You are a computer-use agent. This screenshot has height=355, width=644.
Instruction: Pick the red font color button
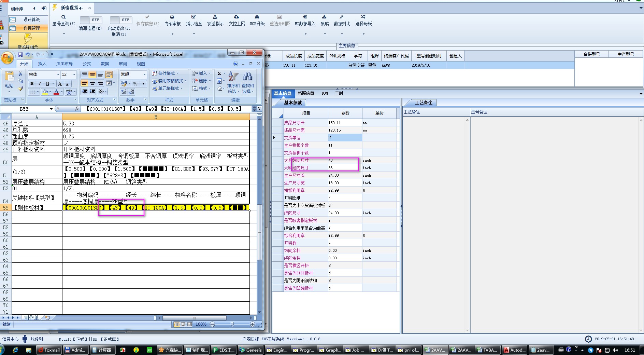tap(56, 92)
